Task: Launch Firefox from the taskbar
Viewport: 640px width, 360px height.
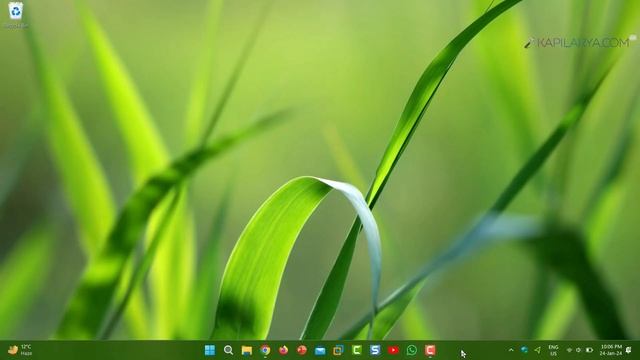Action: (283, 350)
